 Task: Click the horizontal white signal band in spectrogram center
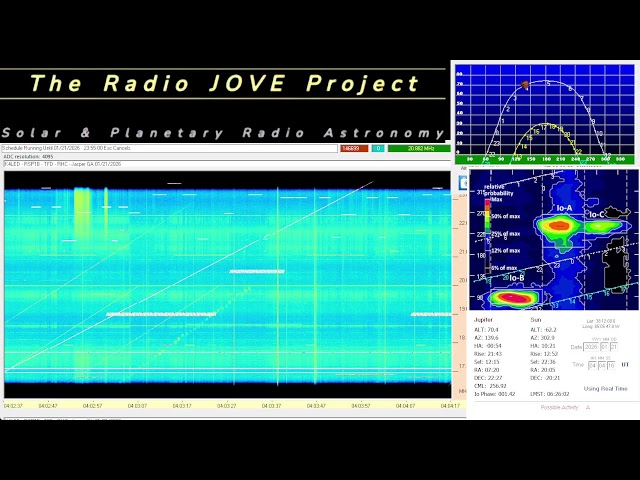pos(257,271)
